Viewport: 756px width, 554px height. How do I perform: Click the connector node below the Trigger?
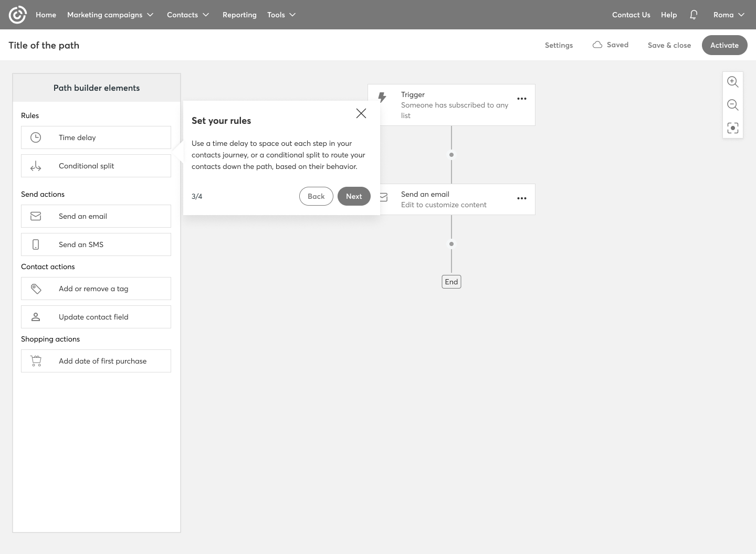451,155
